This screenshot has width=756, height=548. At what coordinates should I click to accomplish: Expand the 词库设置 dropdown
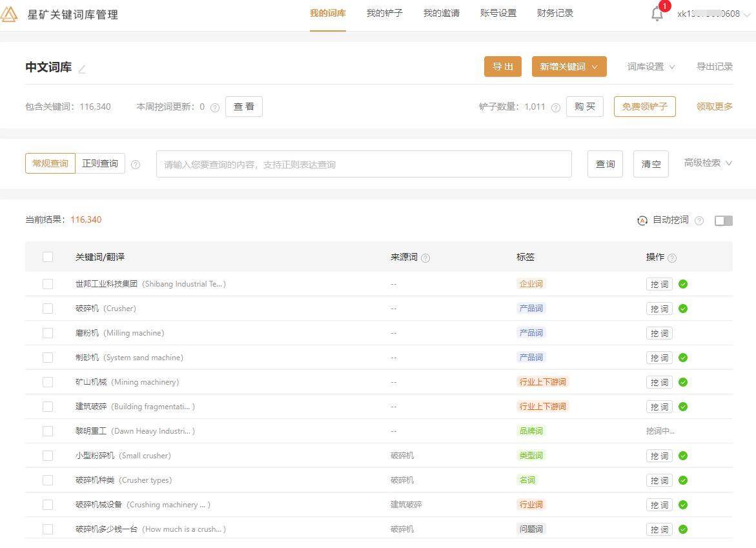pyautogui.click(x=649, y=66)
